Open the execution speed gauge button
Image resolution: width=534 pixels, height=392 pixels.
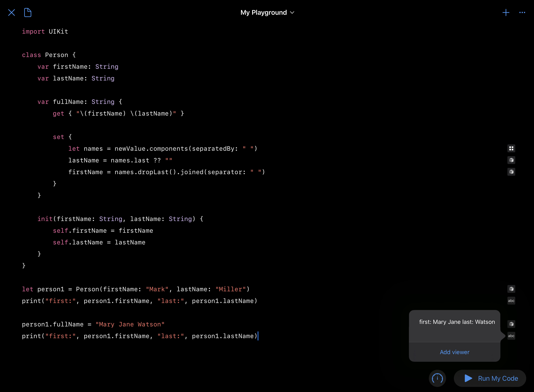437,378
